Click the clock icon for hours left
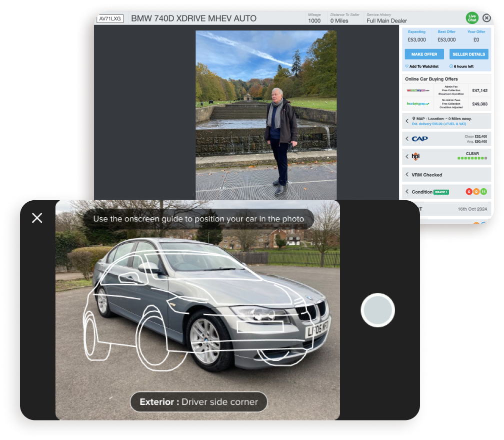This screenshot has width=504, height=440. (451, 66)
